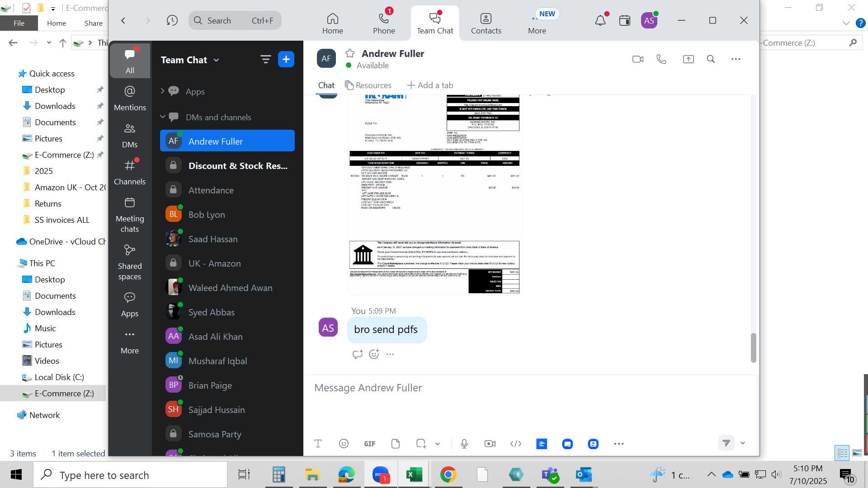Image resolution: width=868 pixels, height=488 pixels.
Task: Insert a code snippet
Action: 516,444
